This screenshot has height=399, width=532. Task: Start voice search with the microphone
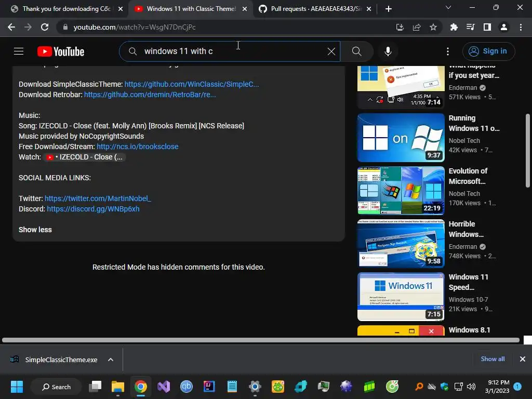(388, 51)
